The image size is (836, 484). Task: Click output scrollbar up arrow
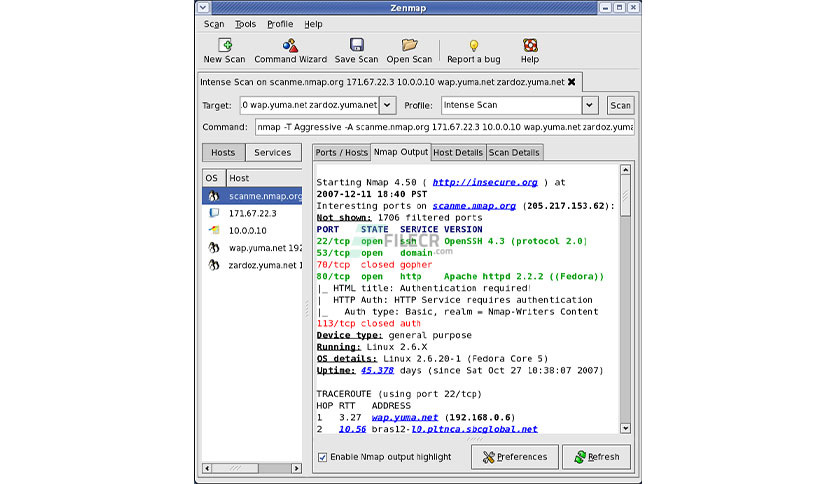coord(625,170)
